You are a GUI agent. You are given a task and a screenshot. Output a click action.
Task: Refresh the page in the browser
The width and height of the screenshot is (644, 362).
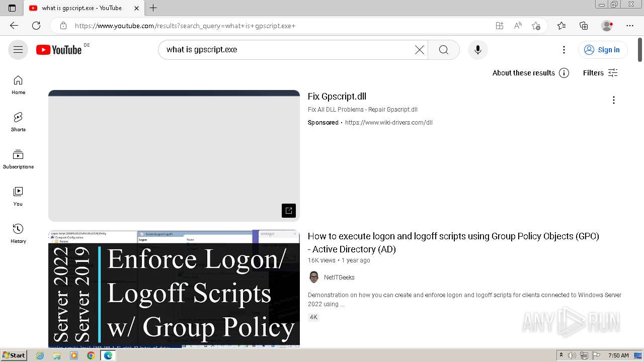[x=36, y=26]
